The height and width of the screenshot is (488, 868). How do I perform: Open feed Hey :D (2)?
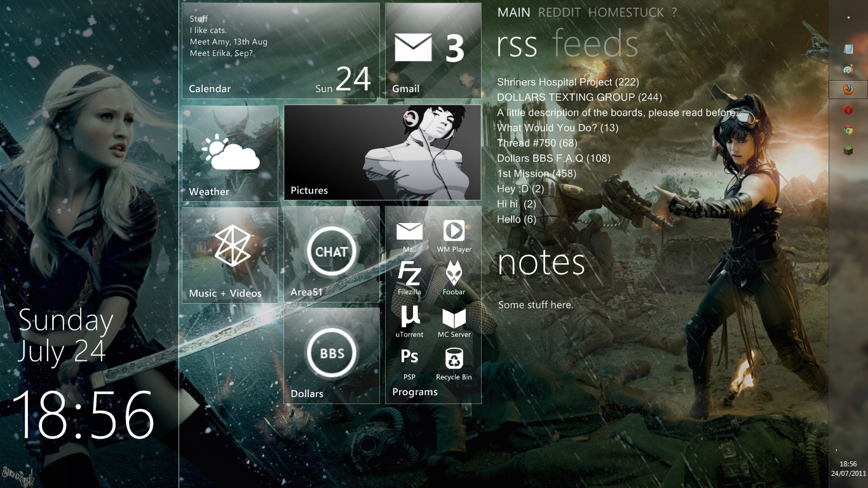click(521, 189)
